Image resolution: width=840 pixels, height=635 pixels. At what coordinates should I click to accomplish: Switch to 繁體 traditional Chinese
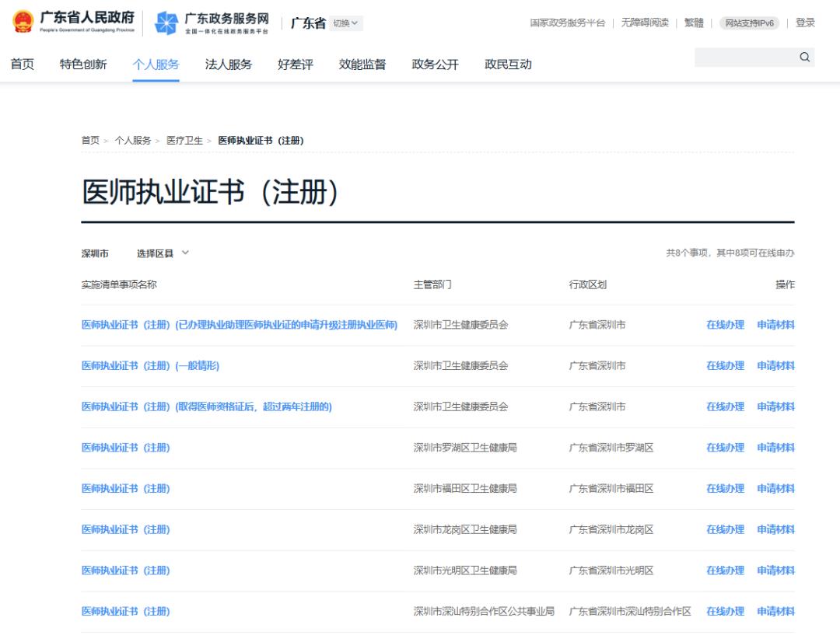coord(694,23)
